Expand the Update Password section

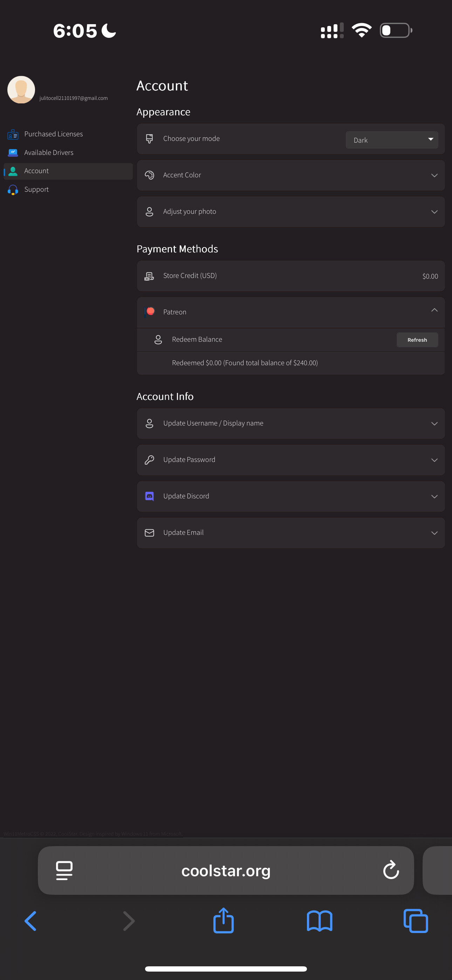click(434, 460)
